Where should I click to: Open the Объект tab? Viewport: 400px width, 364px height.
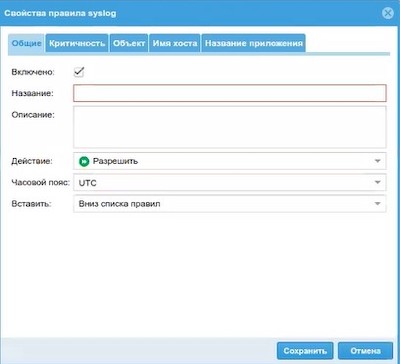pyautogui.click(x=129, y=43)
